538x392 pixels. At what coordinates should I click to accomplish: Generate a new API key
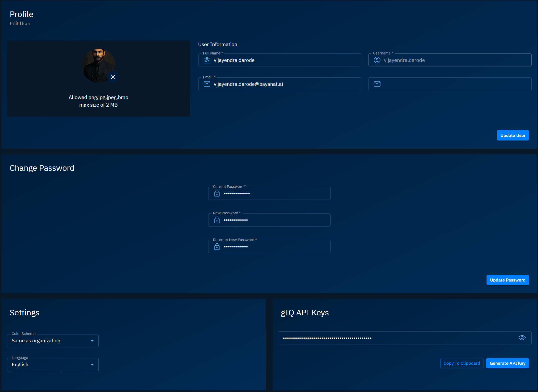point(507,363)
